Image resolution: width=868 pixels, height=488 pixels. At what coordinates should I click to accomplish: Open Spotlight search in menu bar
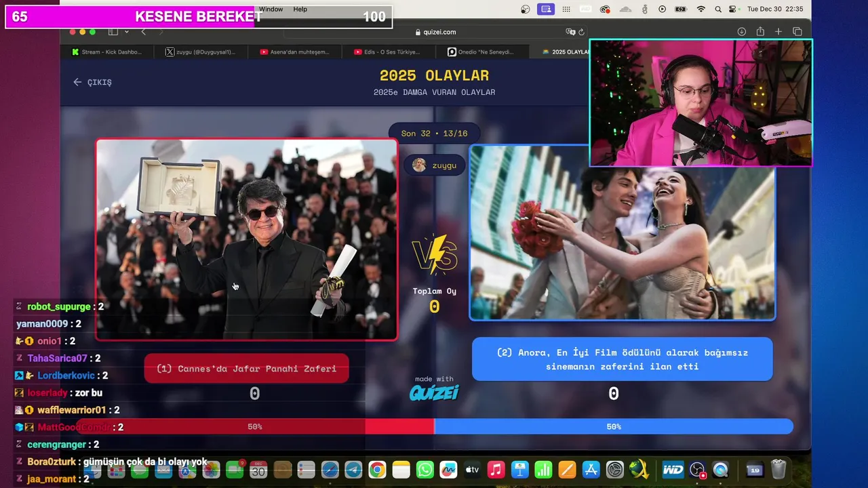717,9
